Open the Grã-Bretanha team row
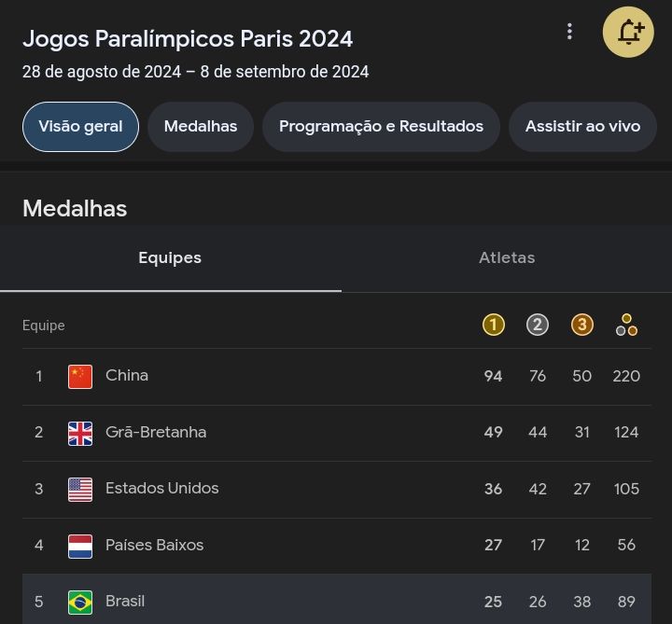The image size is (672, 624). point(280,433)
